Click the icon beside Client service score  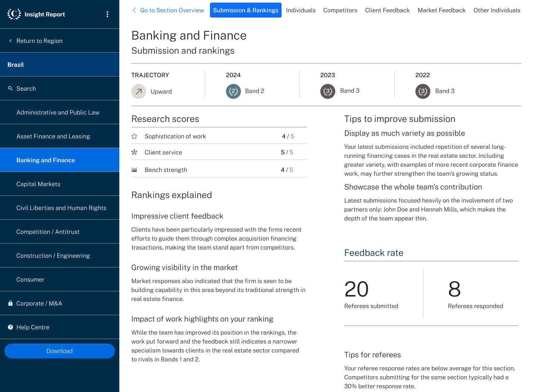click(x=134, y=152)
